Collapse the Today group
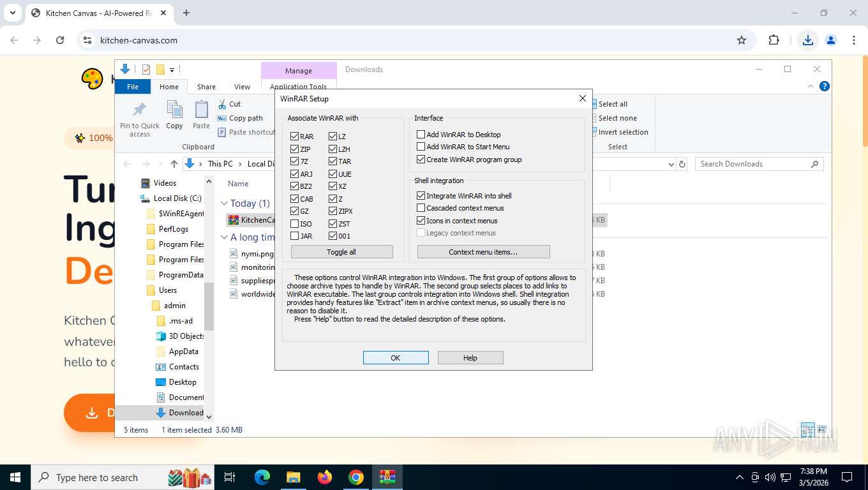 click(x=224, y=204)
